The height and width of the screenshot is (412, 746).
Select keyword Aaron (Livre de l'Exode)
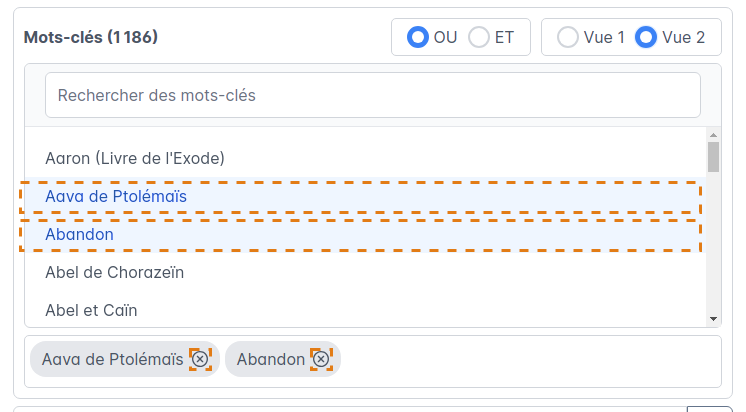click(135, 158)
